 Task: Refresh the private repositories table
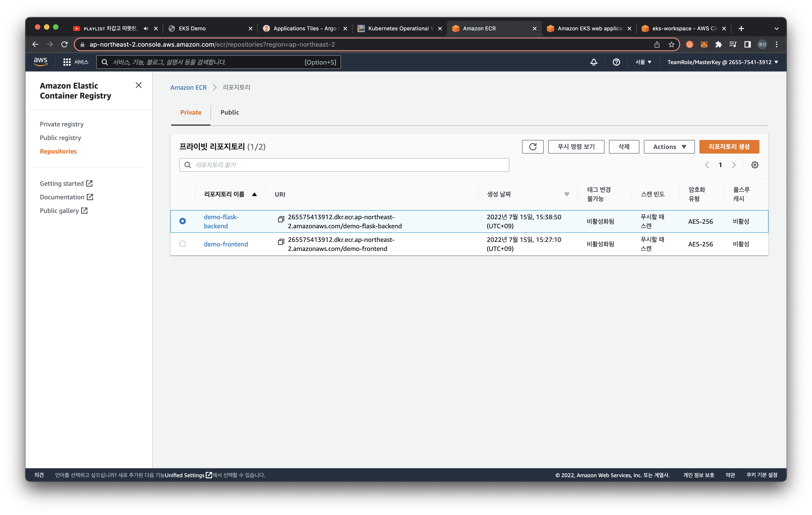[x=532, y=147]
